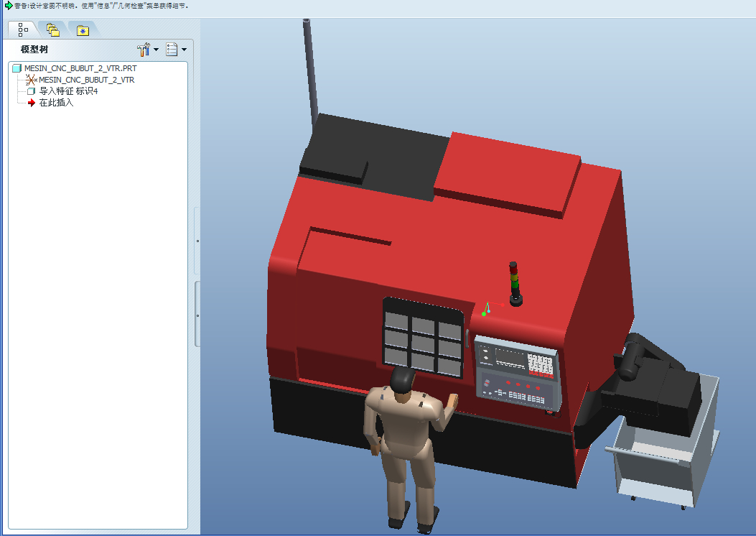Expand the settings dropdown arrow beside hammer icon

tap(157, 49)
